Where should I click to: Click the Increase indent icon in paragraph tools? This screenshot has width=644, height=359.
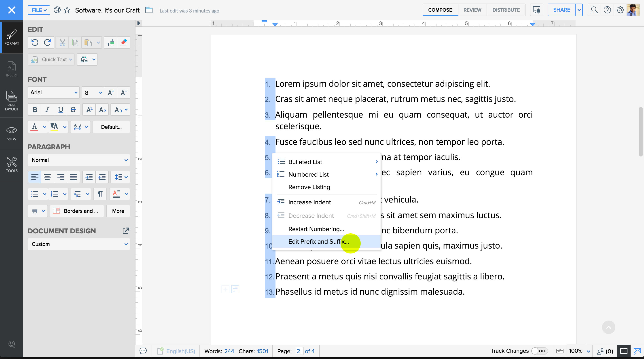(x=89, y=177)
